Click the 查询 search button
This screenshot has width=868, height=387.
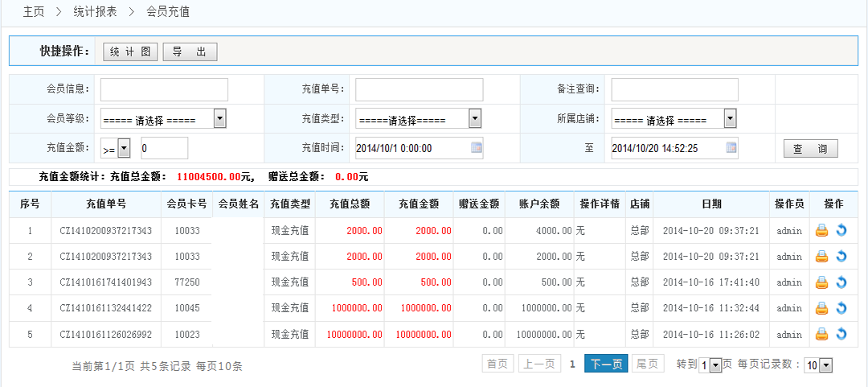pos(810,149)
